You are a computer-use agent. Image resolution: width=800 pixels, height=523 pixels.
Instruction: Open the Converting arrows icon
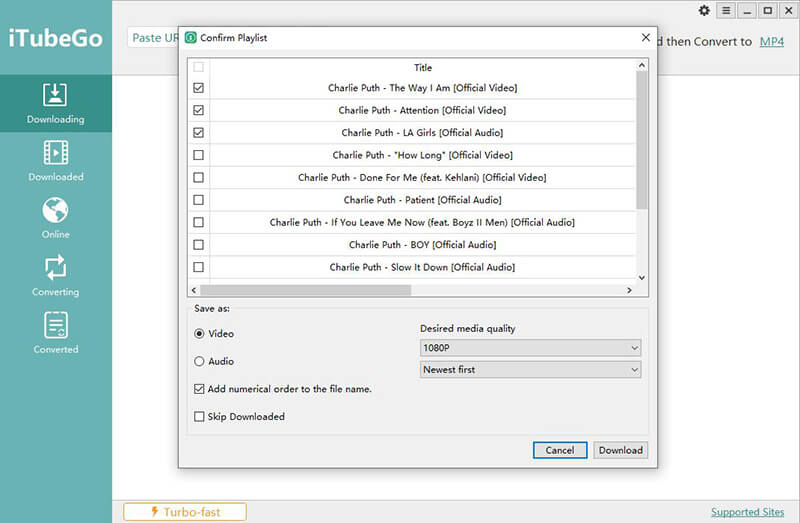coord(55,267)
